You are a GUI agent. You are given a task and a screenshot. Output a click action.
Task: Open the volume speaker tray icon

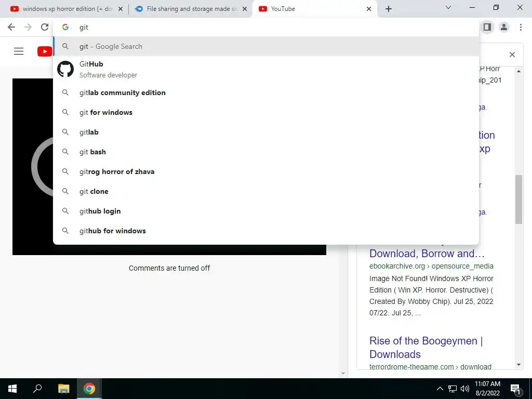click(465, 389)
